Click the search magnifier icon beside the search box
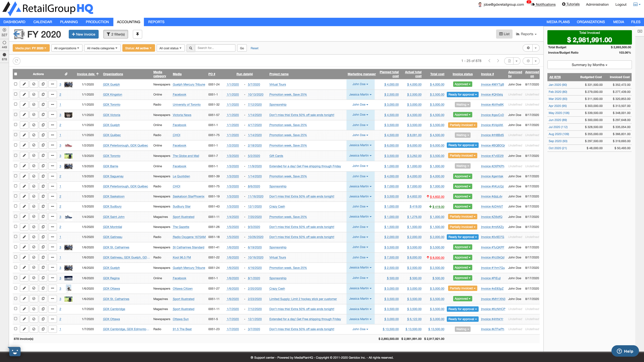The height and width of the screenshot is (362, 644). pyautogui.click(x=191, y=48)
